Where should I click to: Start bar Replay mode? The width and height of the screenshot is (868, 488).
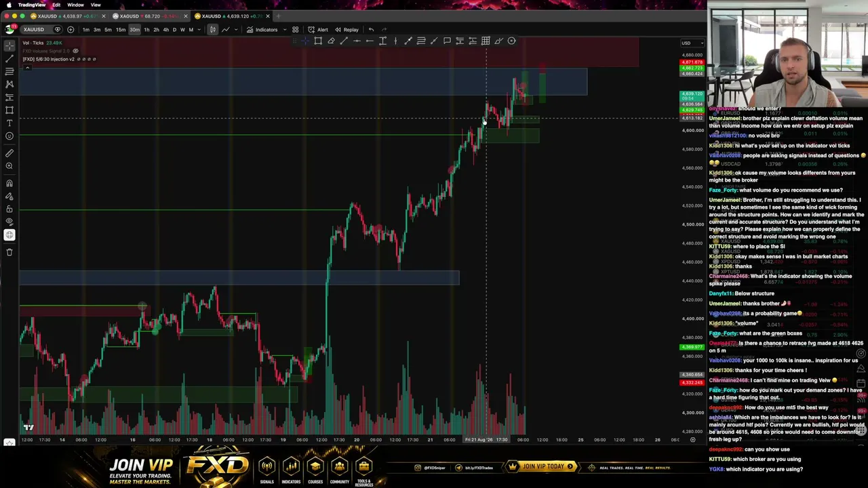click(x=347, y=29)
